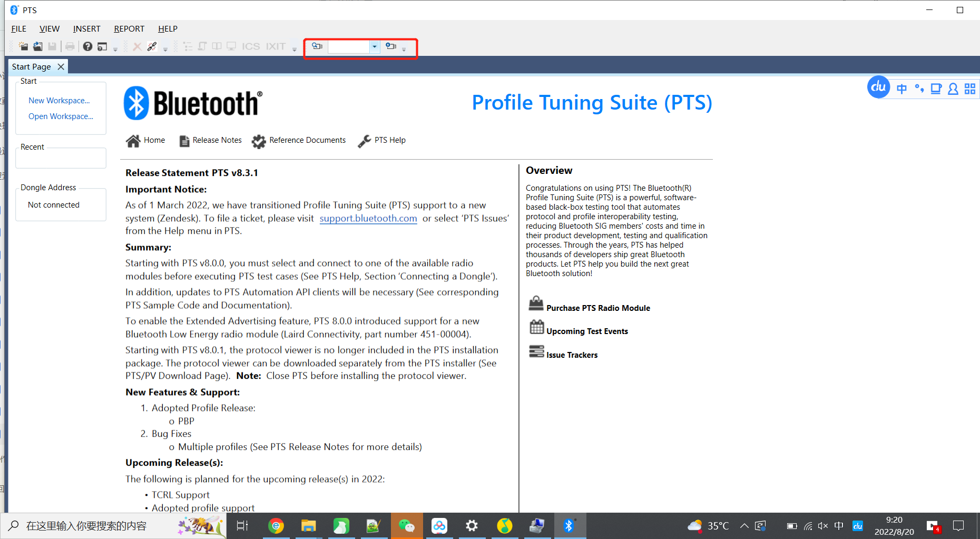Click the Bluetooth PTS taskbar icon
This screenshot has width=980, height=539.
[569, 526]
